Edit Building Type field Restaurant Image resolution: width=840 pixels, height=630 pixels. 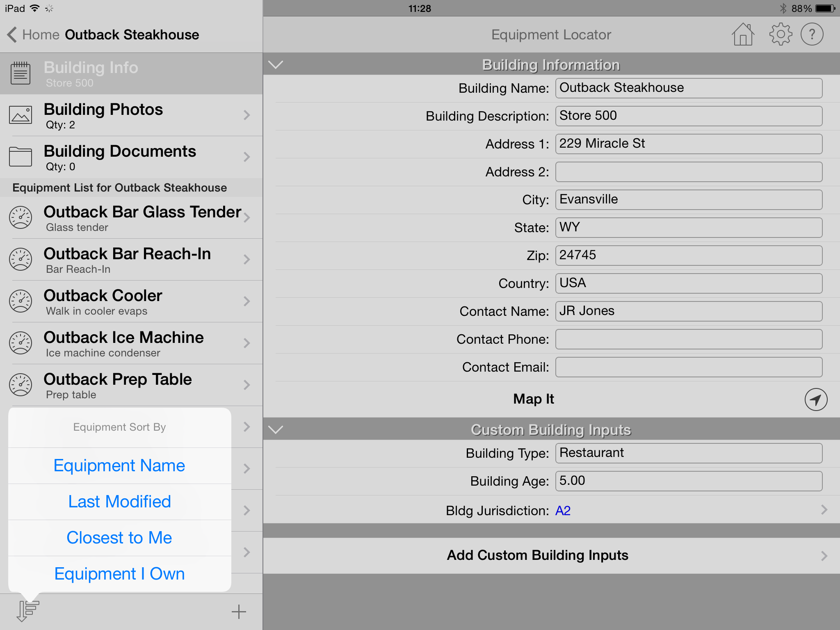pos(689,453)
